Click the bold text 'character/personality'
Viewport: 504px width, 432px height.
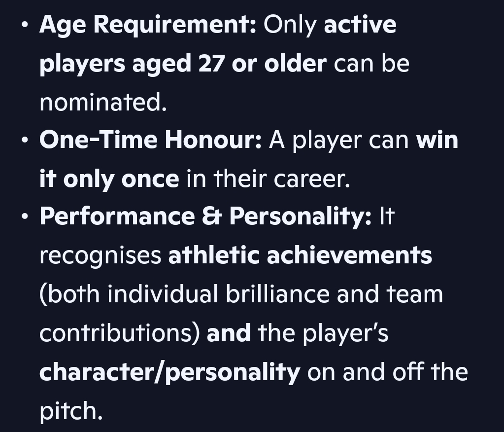pos(169,372)
